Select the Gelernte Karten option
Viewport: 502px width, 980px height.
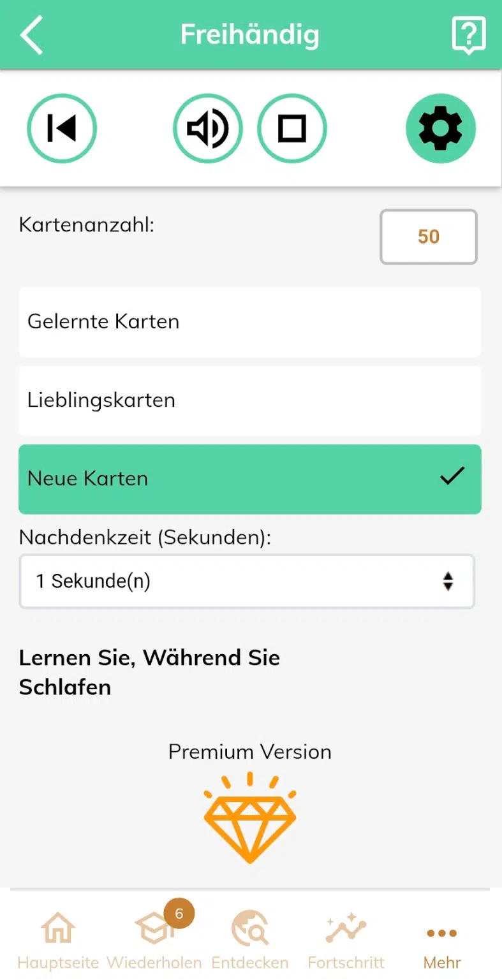[250, 321]
